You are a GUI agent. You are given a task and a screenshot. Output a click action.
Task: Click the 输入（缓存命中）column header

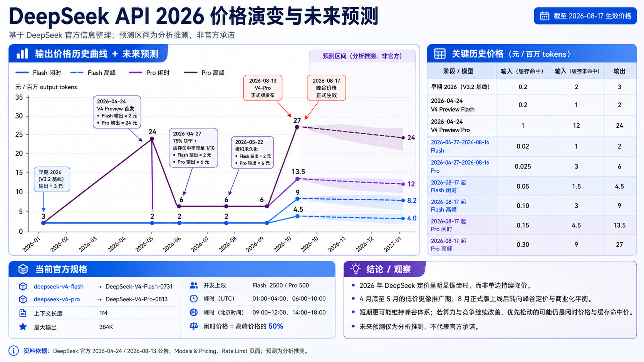click(x=523, y=71)
